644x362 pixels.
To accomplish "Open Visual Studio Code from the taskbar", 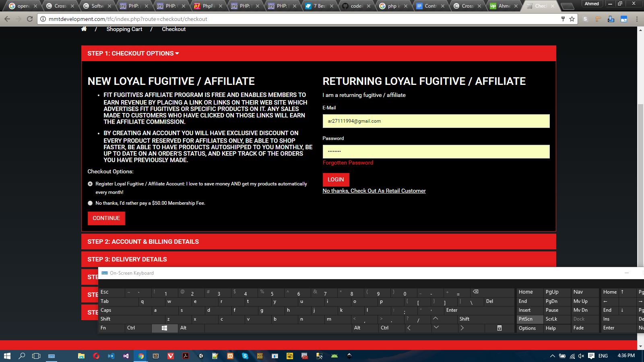I will (111, 356).
